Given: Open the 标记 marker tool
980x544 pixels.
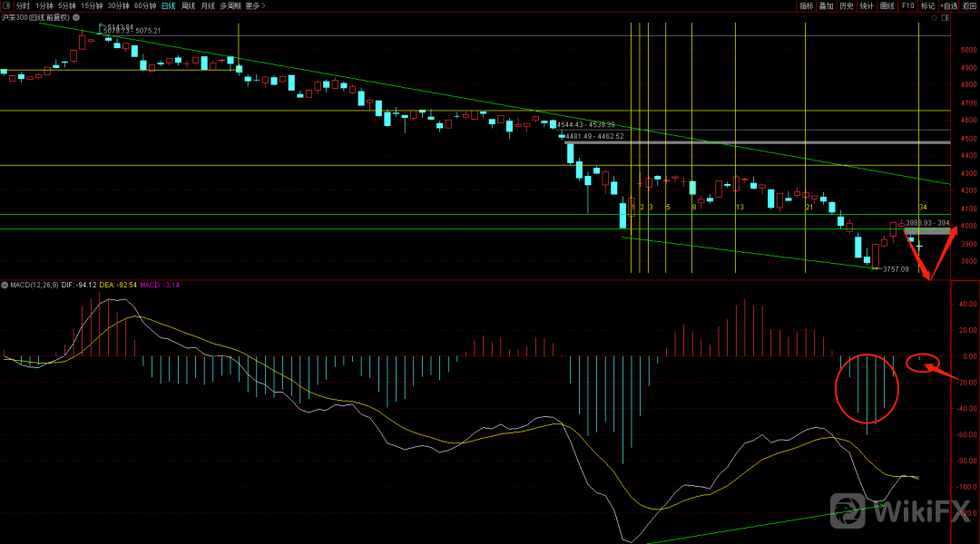Looking at the screenshot, I should 927,5.
